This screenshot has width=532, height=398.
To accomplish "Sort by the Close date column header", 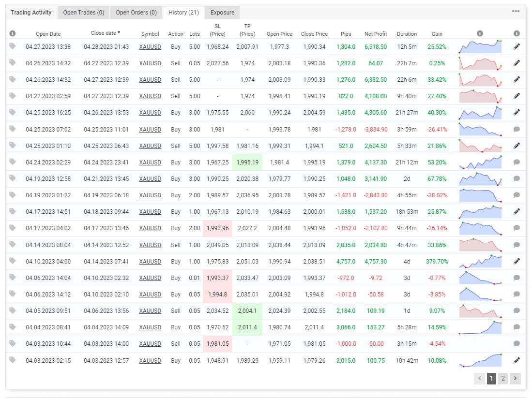I will tap(106, 33).
